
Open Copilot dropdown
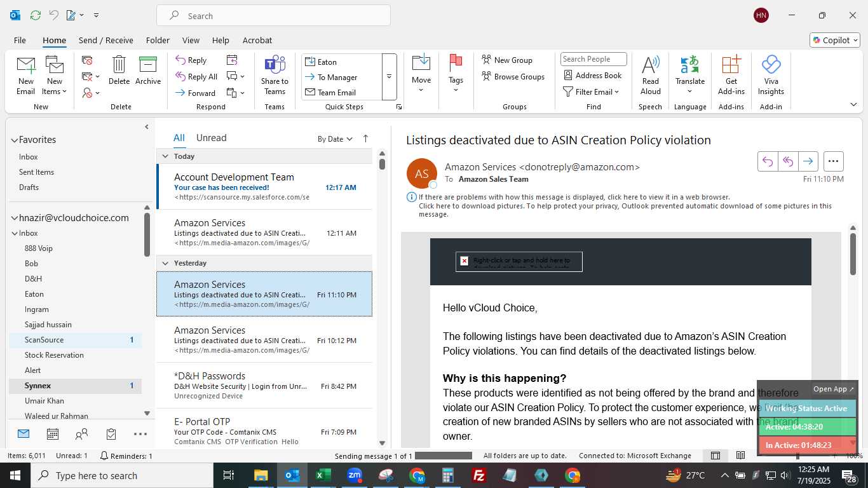pyautogui.click(x=835, y=40)
